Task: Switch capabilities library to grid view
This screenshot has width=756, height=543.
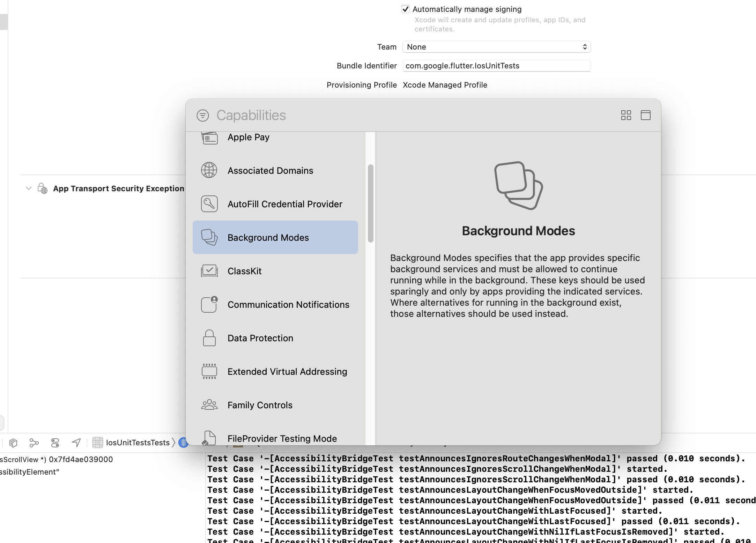Action: point(626,115)
